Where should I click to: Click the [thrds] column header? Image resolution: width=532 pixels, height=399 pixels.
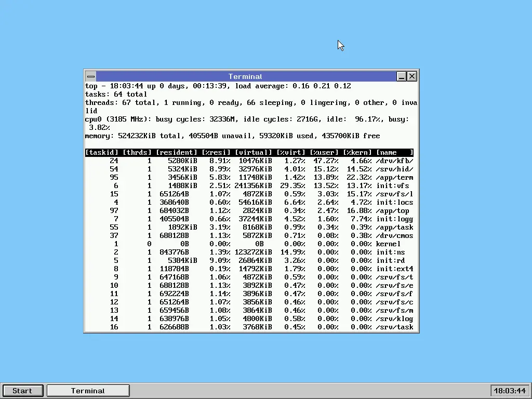(x=137, y=152)
